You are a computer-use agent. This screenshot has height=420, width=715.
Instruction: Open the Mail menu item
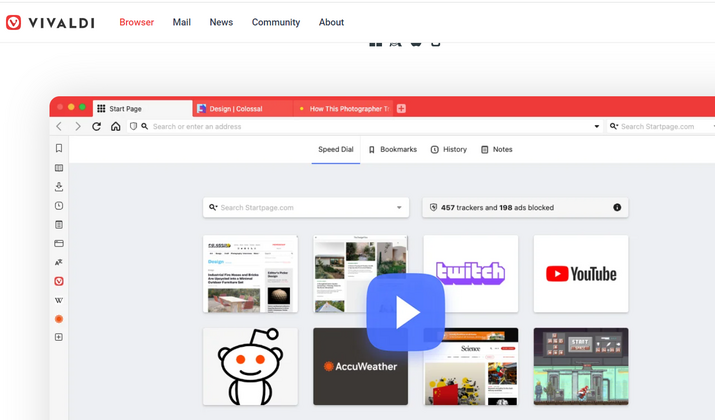click(181, 22)
